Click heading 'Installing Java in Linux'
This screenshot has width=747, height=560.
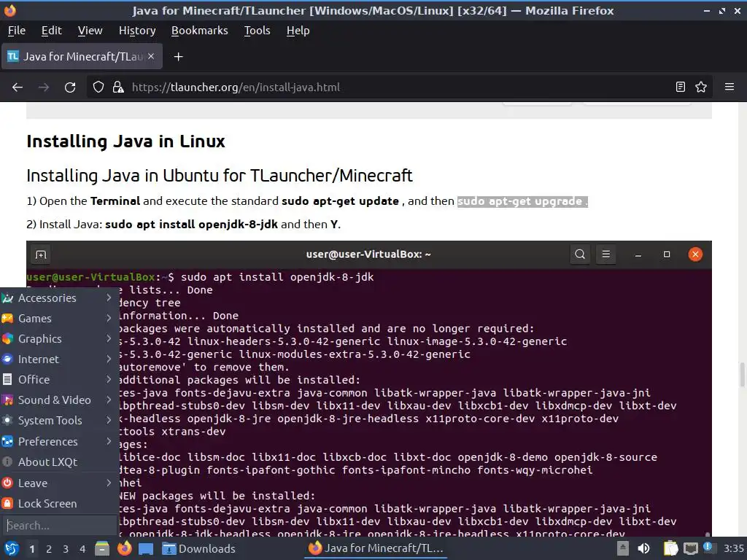coord(125,141)
